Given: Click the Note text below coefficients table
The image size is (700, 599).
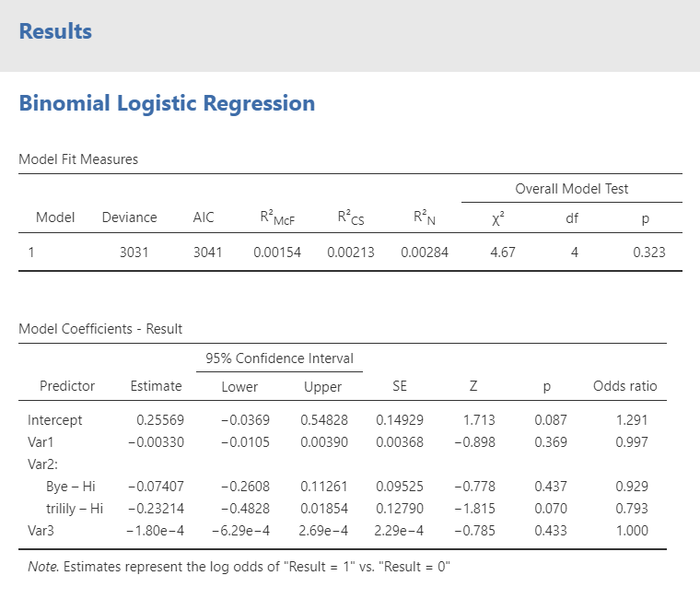Looking at the screenshot, I should [x=238, y=566].
